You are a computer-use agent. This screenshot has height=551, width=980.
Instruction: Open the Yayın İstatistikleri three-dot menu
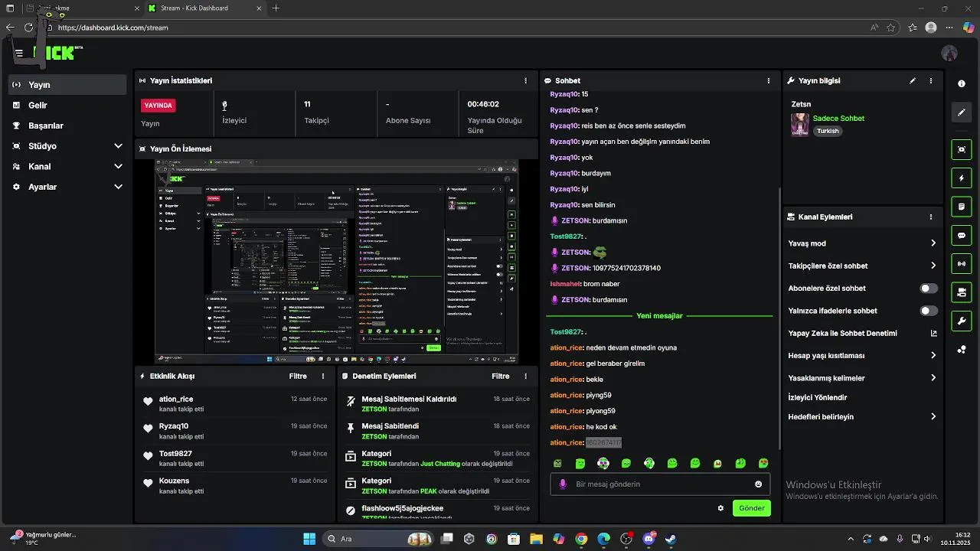click(x=525, y=80)
